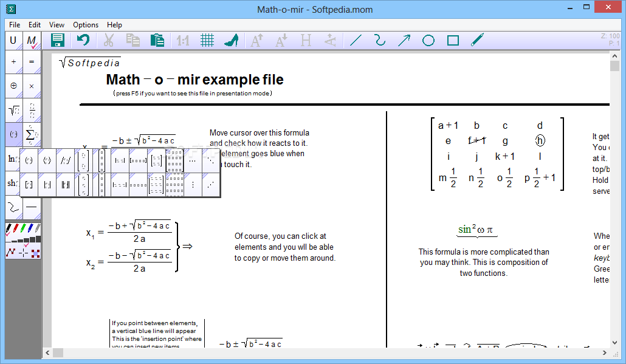Click the increase font size icon
This screenshot has width=626, height=364.
click(x=256, y=40)
